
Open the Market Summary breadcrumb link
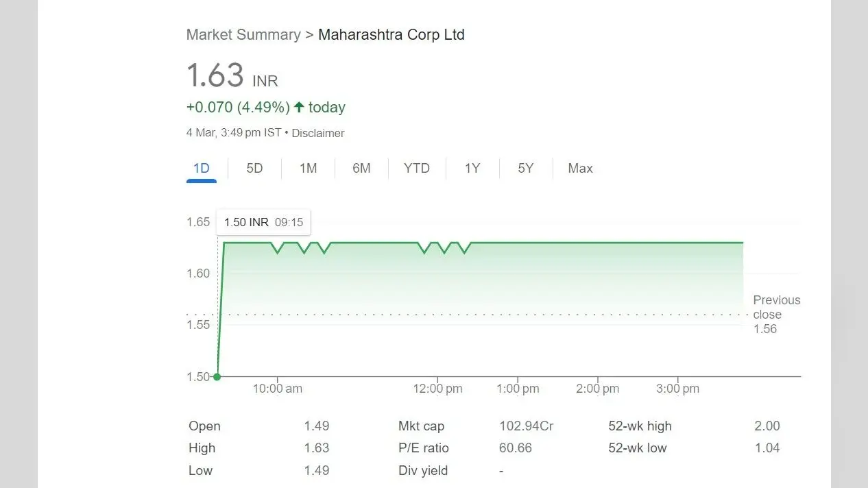point(243,35)
